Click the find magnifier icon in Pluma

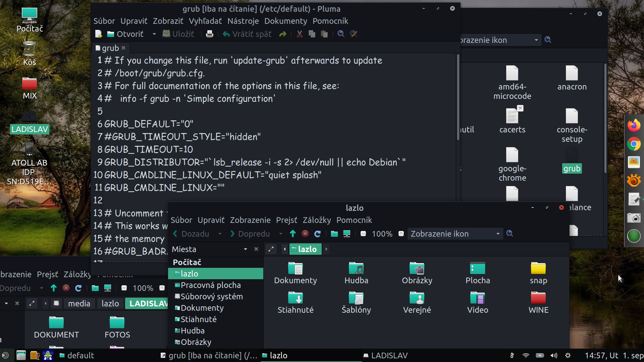(341, 34)
